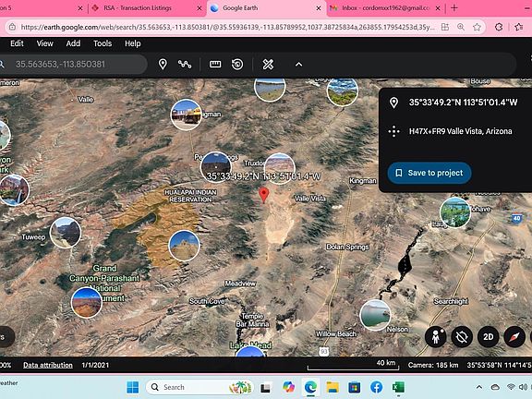Click the plus code dots icon
The height and width of the screenshot is (399, 532).
pos(393,131)
